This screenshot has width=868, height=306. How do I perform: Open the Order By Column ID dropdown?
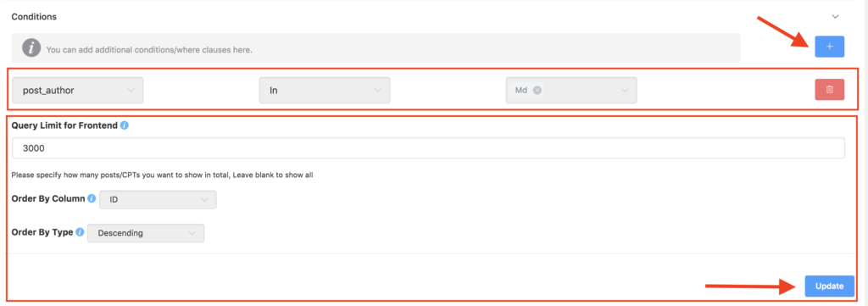158,199
